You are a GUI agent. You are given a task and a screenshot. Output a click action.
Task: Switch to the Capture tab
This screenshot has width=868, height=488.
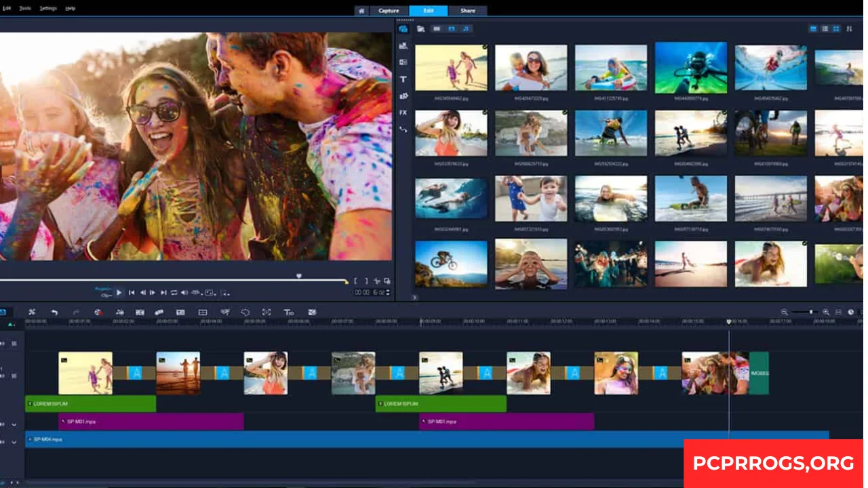tap(389, 11)
